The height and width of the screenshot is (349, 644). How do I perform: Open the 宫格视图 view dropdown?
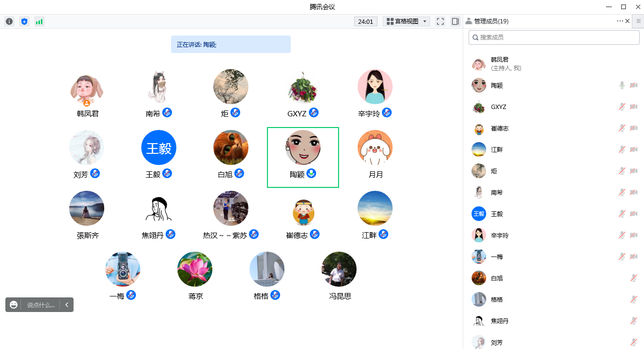[x=406, y=21]
